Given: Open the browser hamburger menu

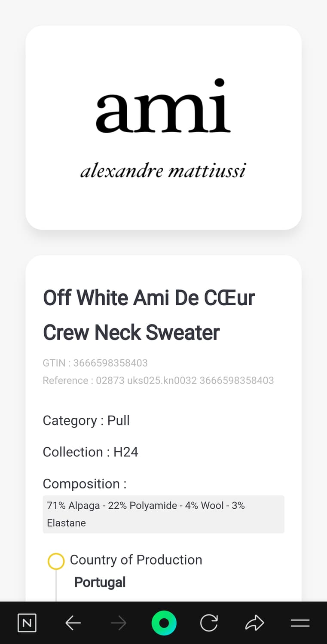Looking at the screenshot, I should point(300,623).
